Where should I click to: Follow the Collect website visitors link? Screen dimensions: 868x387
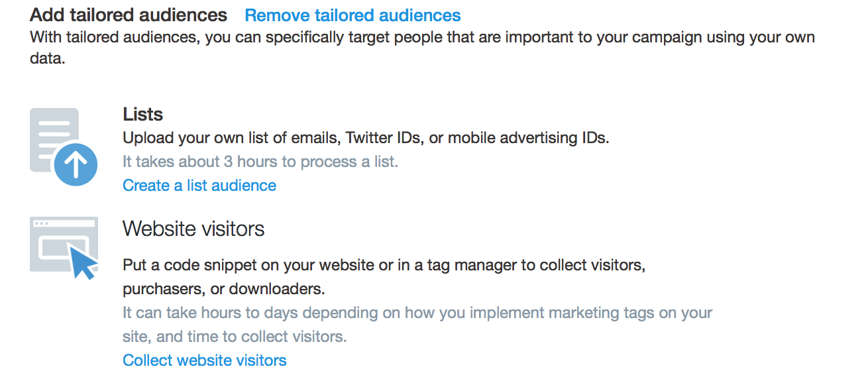(x=205, y=360)
